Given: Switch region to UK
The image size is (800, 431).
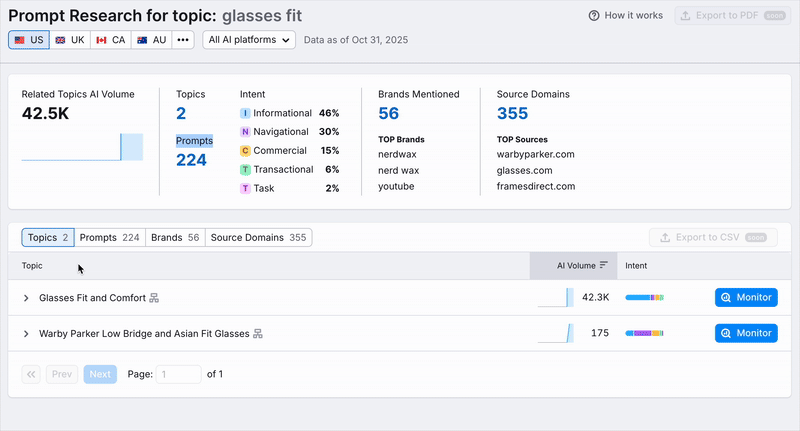Looking at the screenshot, I should tap(69, 40).
